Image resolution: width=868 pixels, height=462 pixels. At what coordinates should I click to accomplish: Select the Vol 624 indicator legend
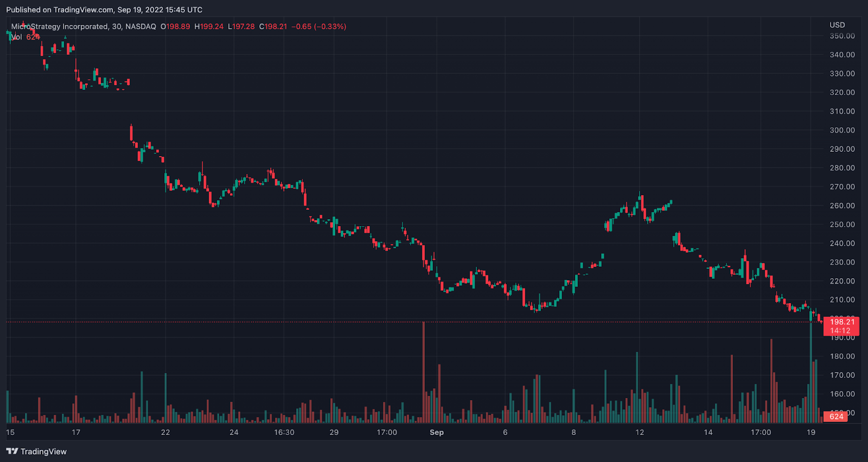coord(25,37)
